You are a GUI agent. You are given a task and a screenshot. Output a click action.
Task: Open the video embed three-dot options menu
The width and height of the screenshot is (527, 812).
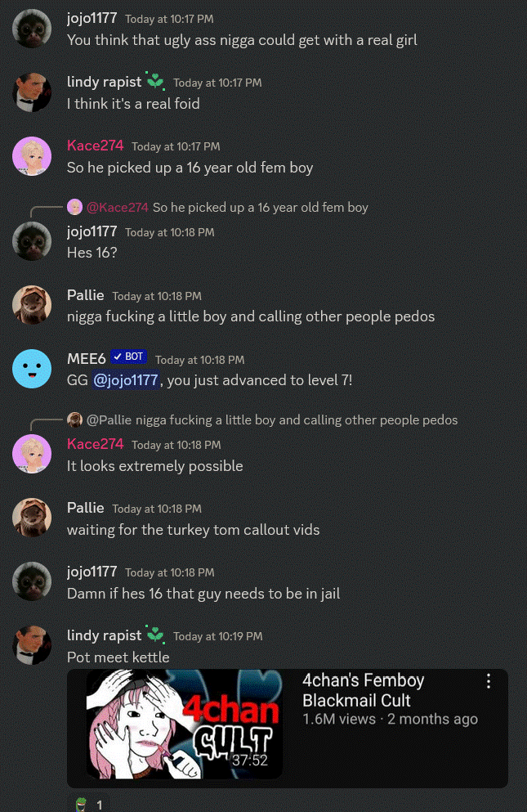(x=488, y=681)
